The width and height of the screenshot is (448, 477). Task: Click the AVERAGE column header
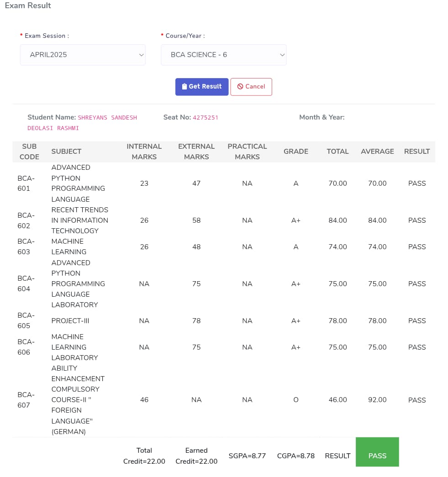click(377, 152)
